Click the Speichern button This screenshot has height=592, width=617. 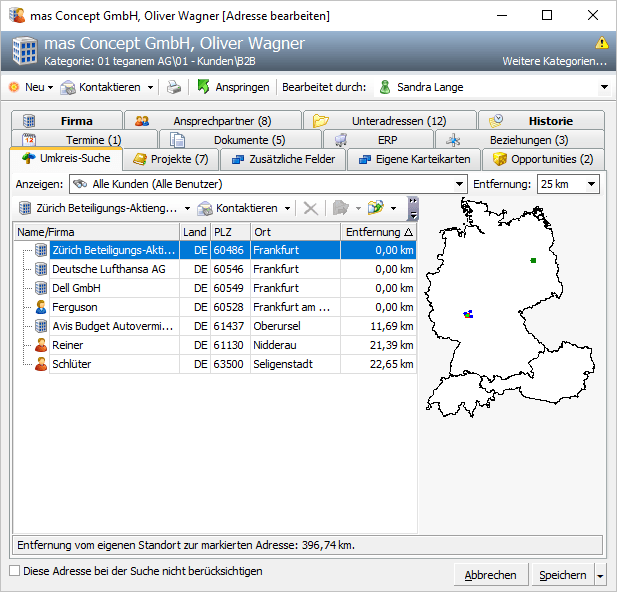click(563, 575)
